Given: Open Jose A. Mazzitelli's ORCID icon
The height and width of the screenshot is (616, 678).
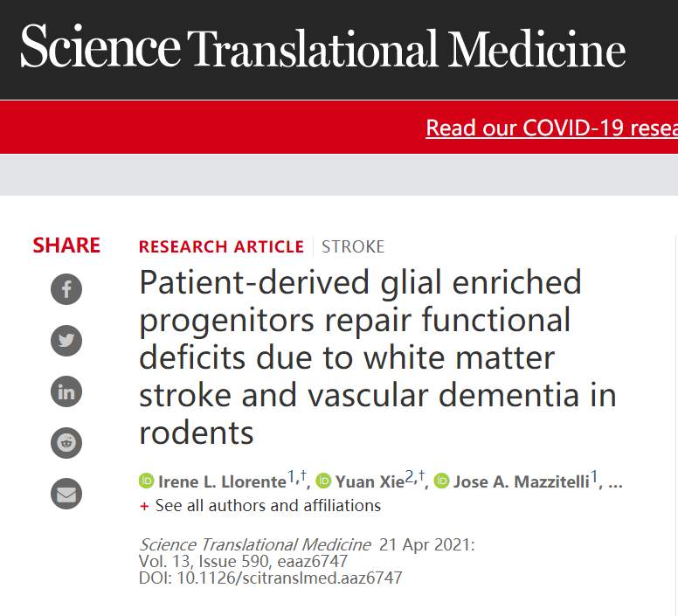Looking at the screenshot, I should click(x=441, y=481).
